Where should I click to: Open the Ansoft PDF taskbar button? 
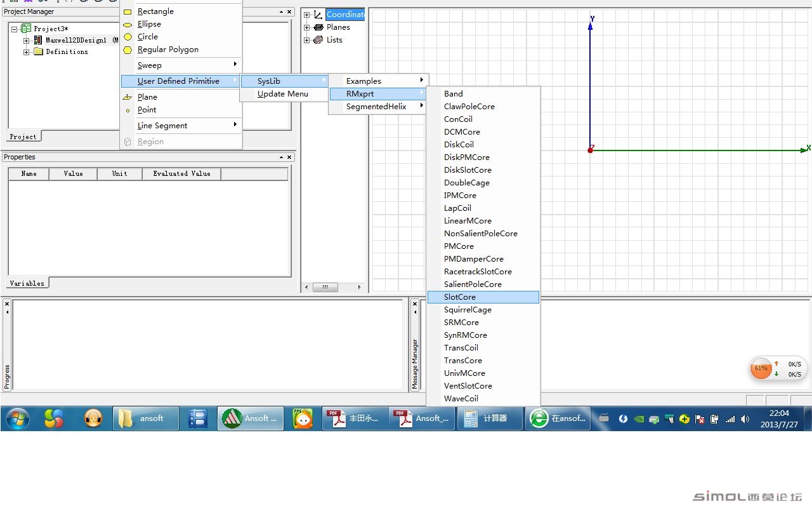click(422, 418)
